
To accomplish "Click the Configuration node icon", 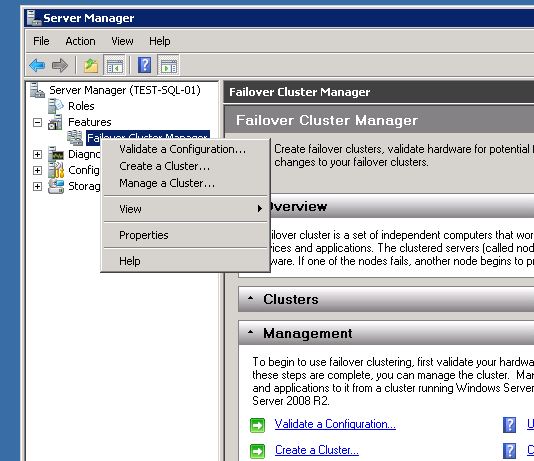I will 56,170.
